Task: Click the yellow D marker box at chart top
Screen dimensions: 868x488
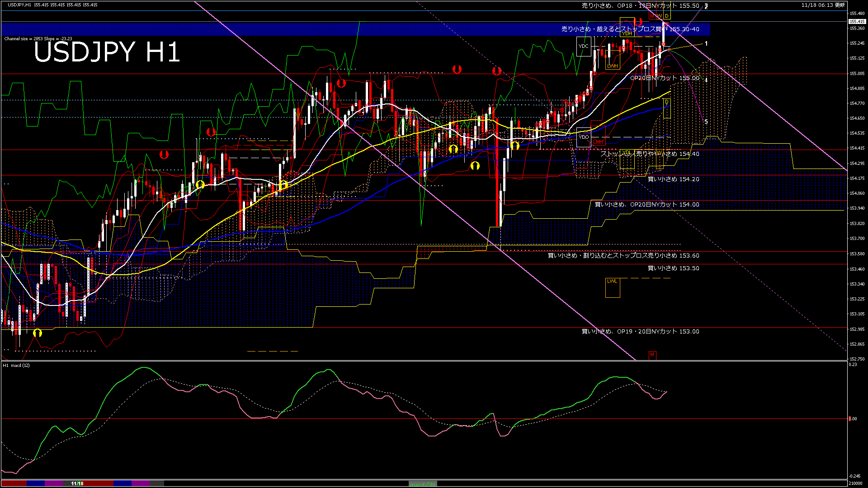Action: 666,16
